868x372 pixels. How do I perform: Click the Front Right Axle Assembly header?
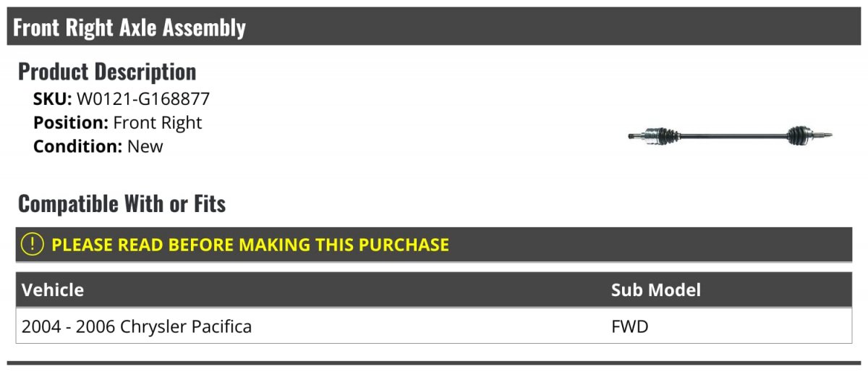pyautogui.click(x=130, y=28)
